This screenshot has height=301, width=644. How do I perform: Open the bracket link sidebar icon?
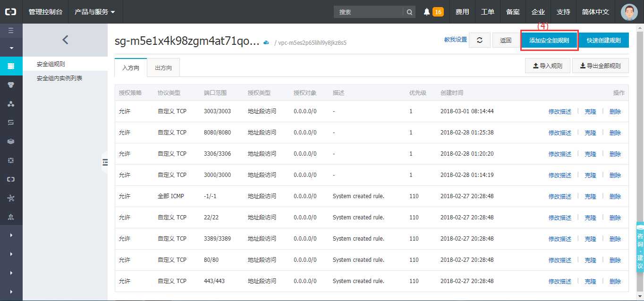11,179
